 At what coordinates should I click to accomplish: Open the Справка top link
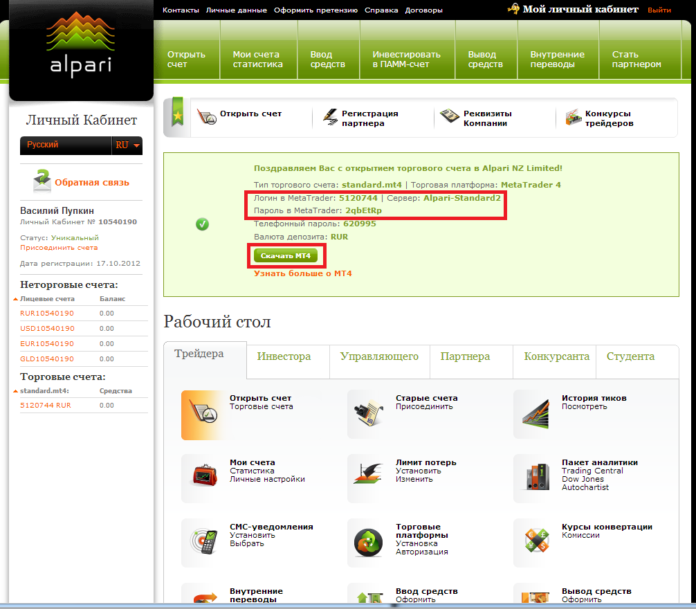click(x=381, y=10)
